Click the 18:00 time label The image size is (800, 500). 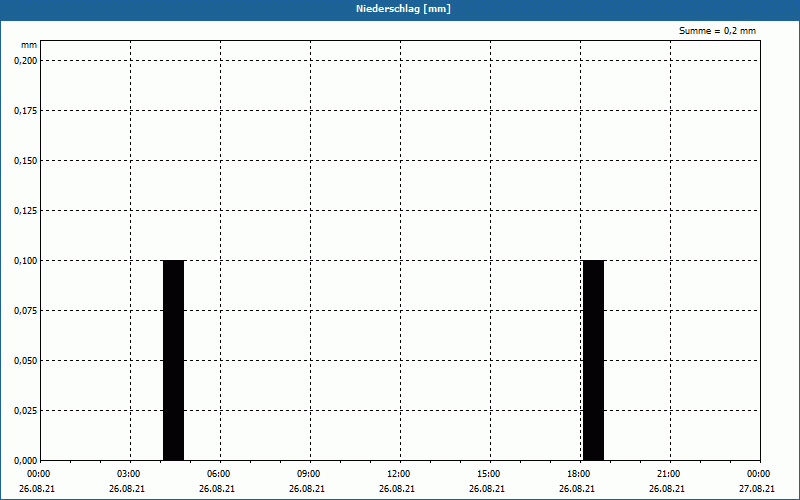(x=579, y=474)
